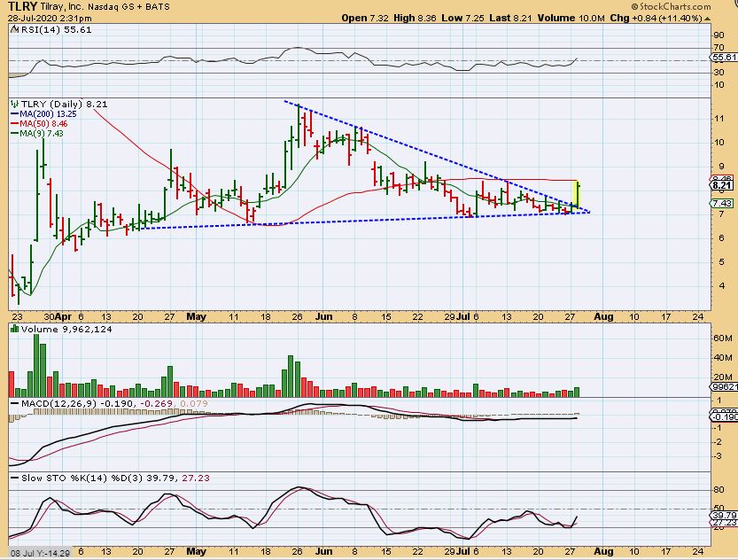
Task: Click the -0.190 MACD tag on right axis
Action: tap(724, 417)
